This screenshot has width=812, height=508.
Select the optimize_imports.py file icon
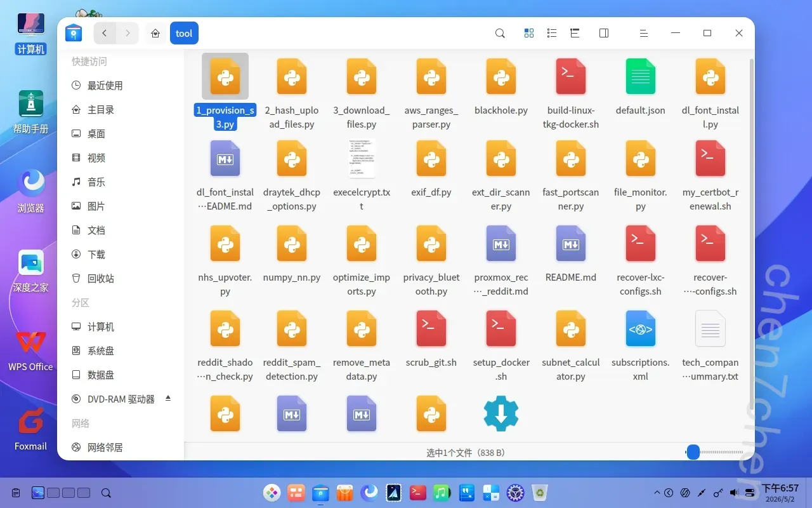coord(362,244)
